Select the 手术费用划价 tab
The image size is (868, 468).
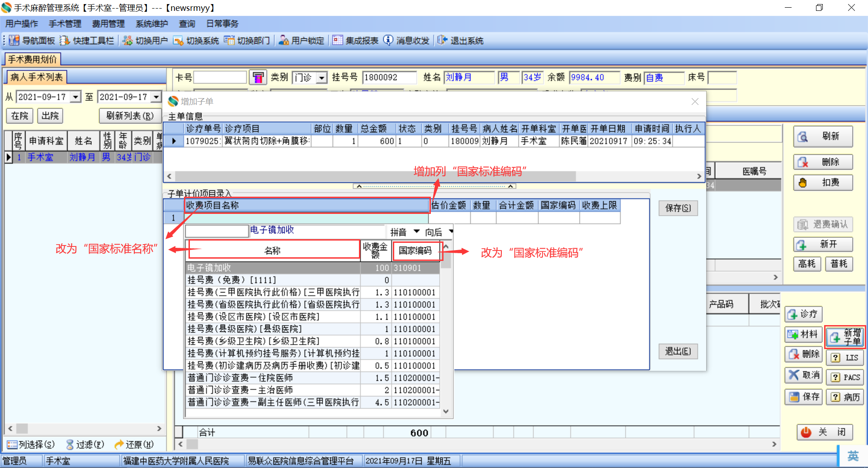click(x=33, y=59)
